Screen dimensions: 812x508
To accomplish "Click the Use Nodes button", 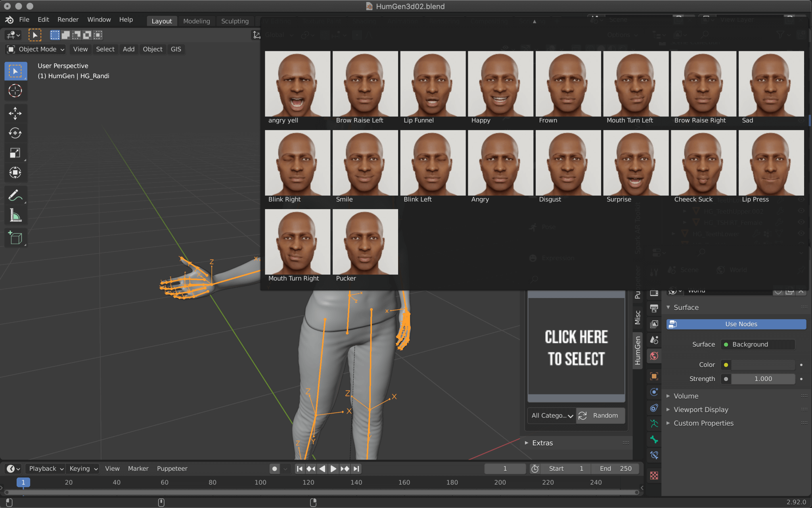I will pyautogui.click(x=735, y=324).
